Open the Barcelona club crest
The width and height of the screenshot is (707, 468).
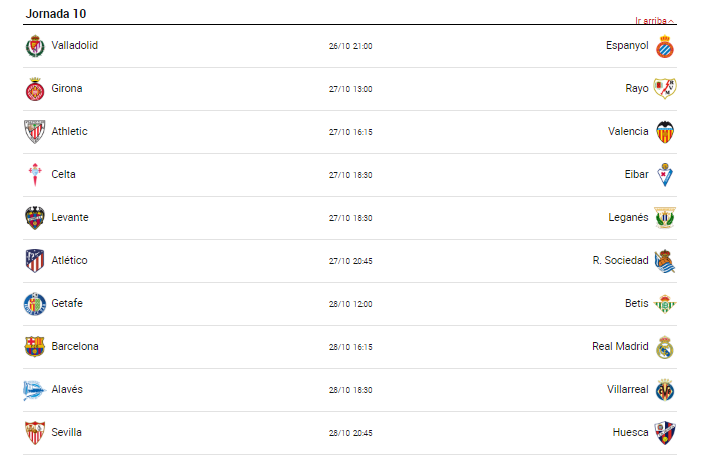35,346
